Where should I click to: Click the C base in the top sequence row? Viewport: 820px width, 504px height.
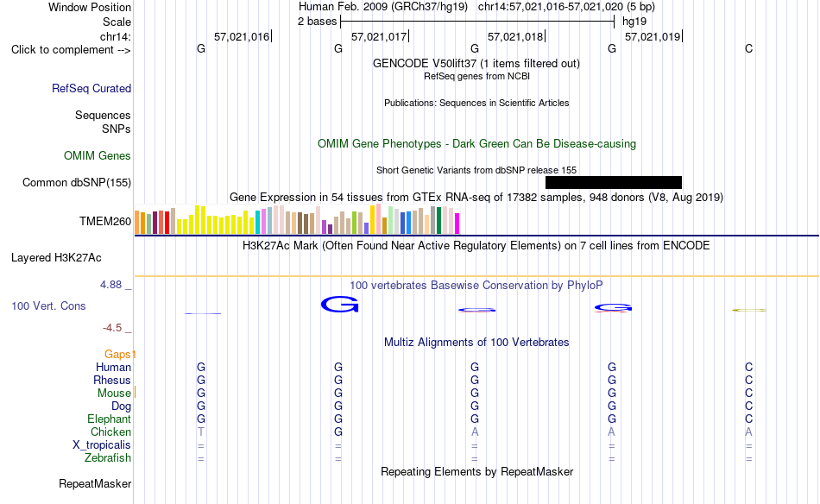tap(749, 48)
